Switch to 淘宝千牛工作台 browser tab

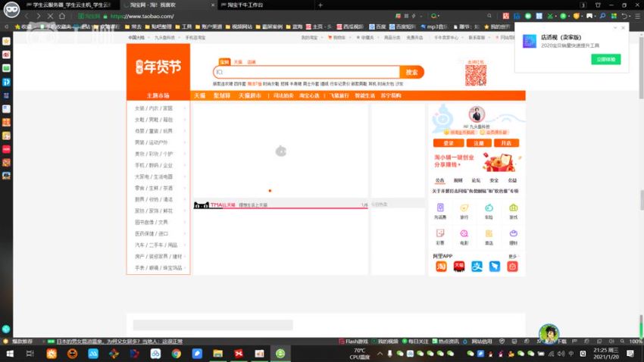pyautogui.click(x=246, y=5)
